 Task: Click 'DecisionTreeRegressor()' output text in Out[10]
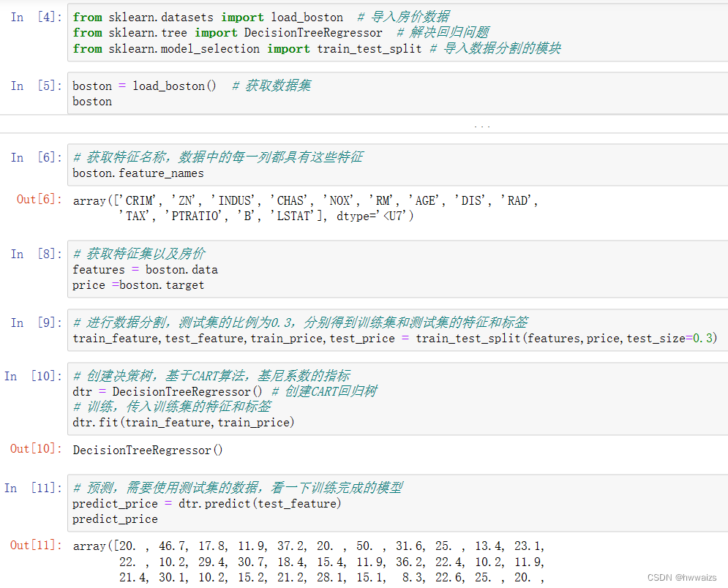(x=148, y=450)
